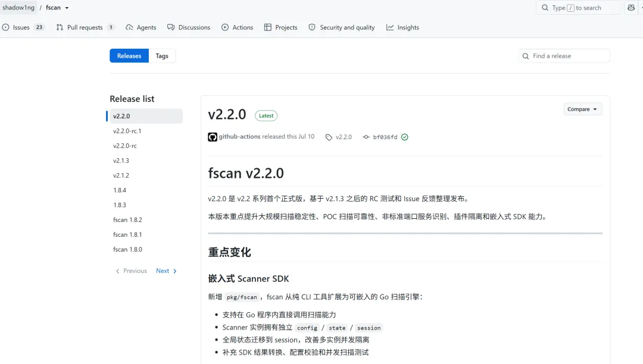Image resolution: width=643 pixels, height=364 pixels.
Task: Click the Pull requests branch icon
Action: (x=60, y=27)
